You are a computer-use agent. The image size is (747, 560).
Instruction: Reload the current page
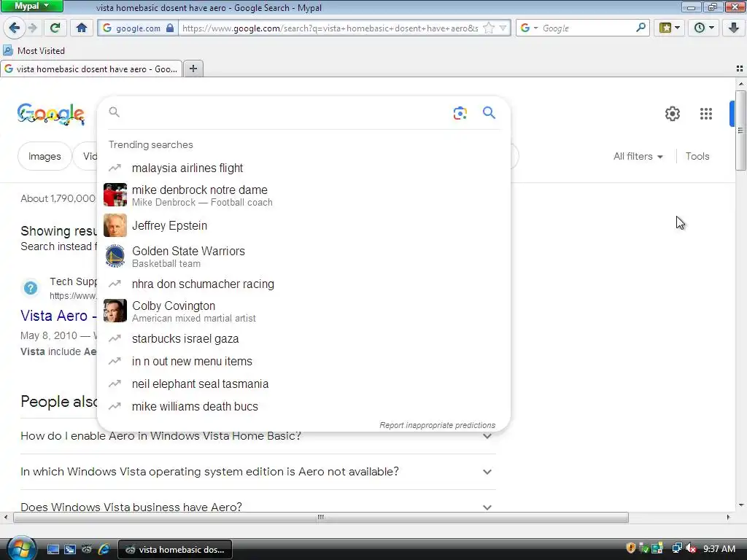[55, 28]
